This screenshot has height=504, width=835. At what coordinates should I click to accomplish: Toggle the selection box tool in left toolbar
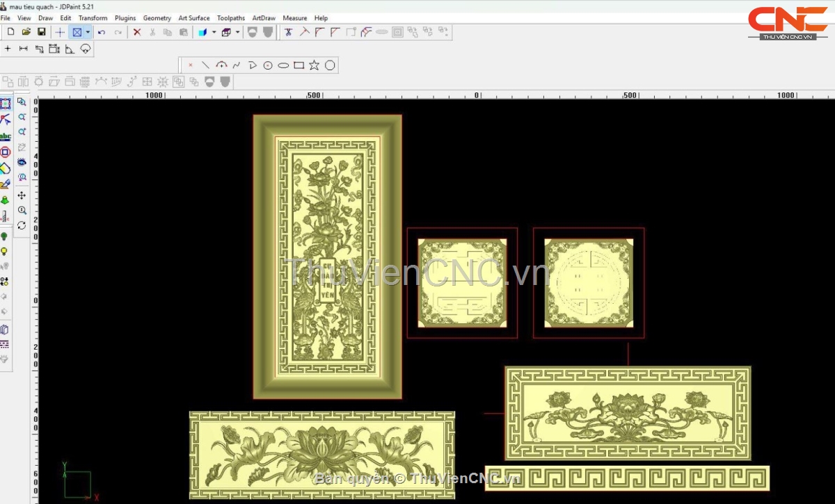click(x=6, y=104)
